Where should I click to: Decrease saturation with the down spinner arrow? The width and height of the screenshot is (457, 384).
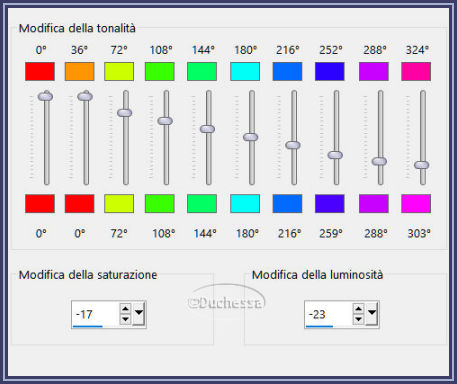[125, 319]
